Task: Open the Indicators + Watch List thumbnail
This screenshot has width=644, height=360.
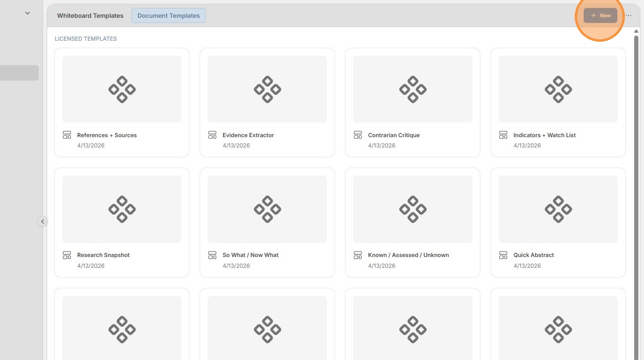Action: click(558, 89)
